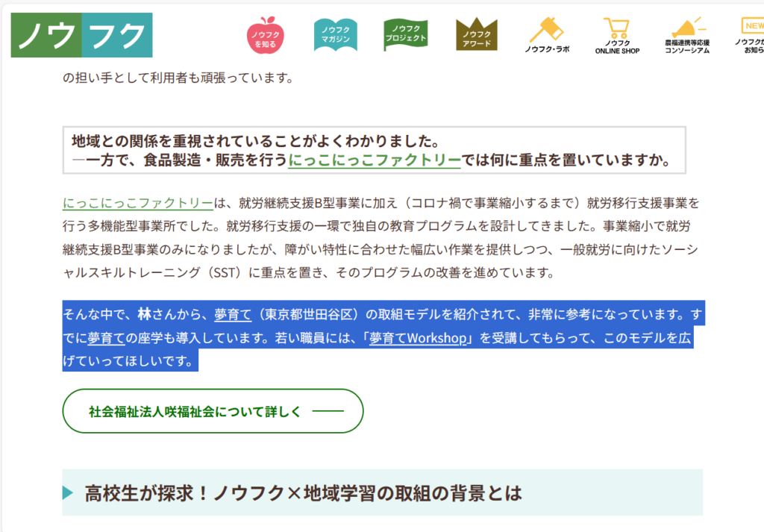Click the triangle marker beside 高校生が探求 heading
764x532 pixels.
coord(69,492)
